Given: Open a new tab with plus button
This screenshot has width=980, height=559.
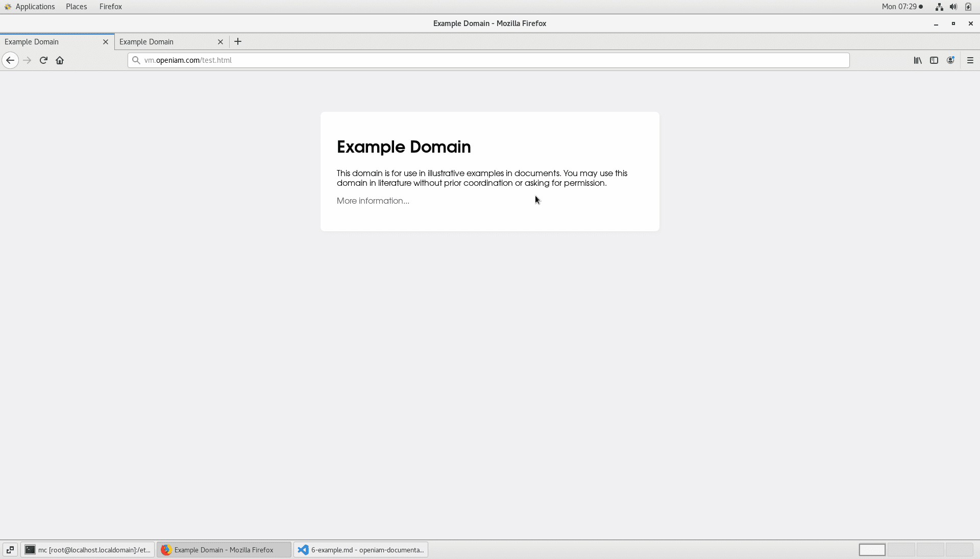Looking at the screenshot, I should pos(238,42).
